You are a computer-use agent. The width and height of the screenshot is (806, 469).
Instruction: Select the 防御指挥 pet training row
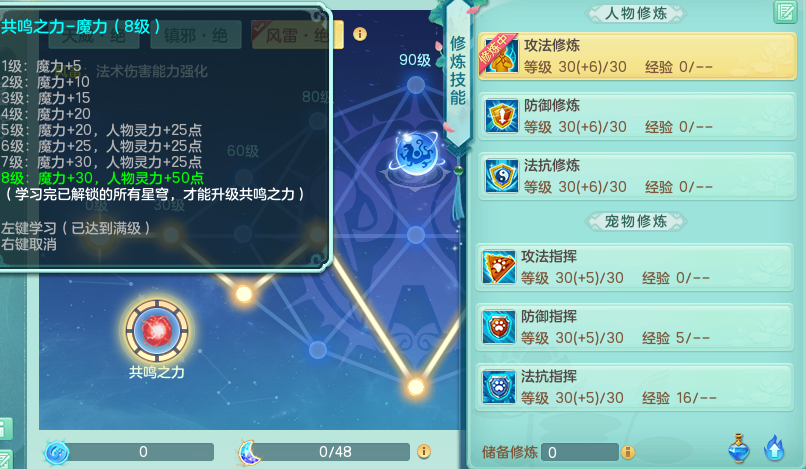[x=635, y=327]
